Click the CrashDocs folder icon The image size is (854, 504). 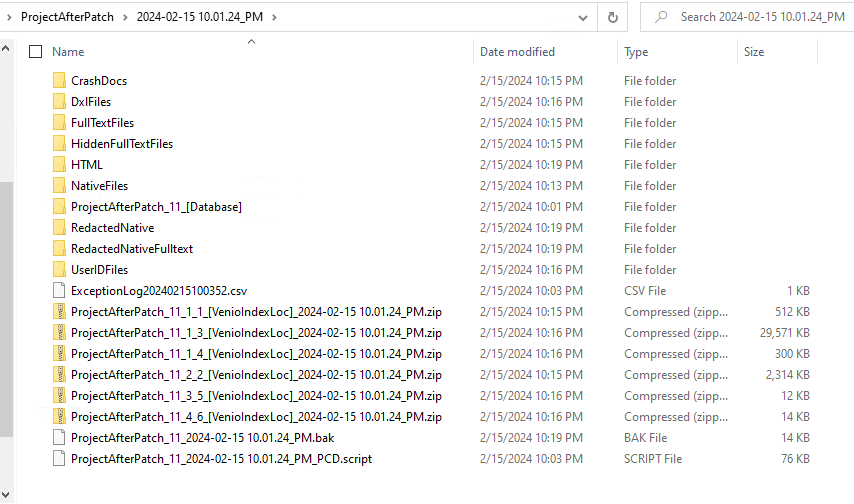(x=59, y=81)
